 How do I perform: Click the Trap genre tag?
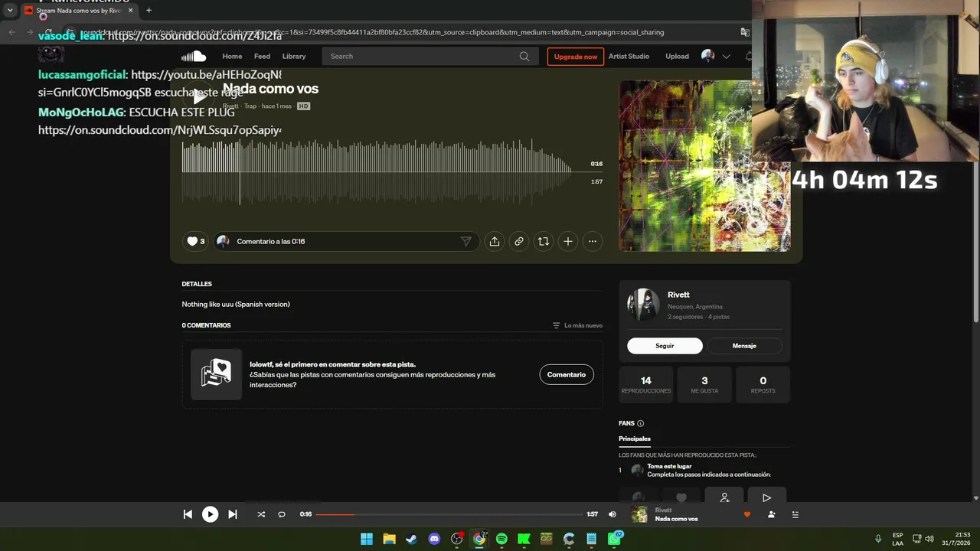point(250,106)
